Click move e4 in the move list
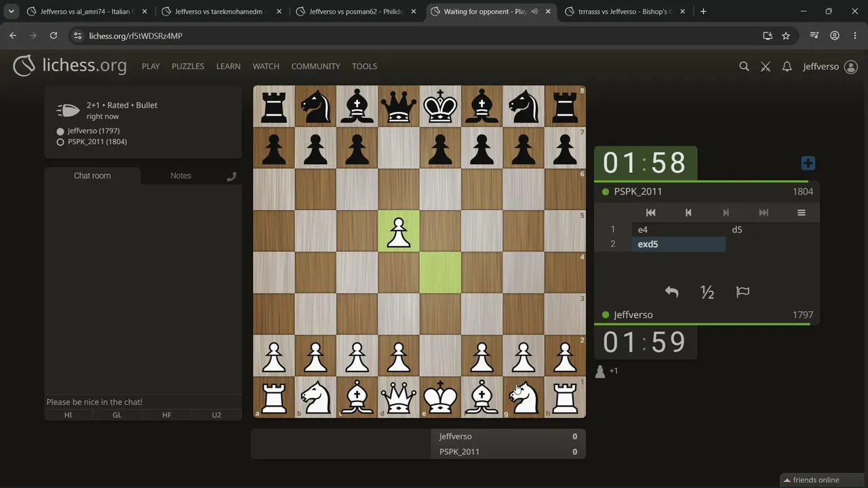The width and height of the screenshot is (868, 488). (x=679, y=230)
